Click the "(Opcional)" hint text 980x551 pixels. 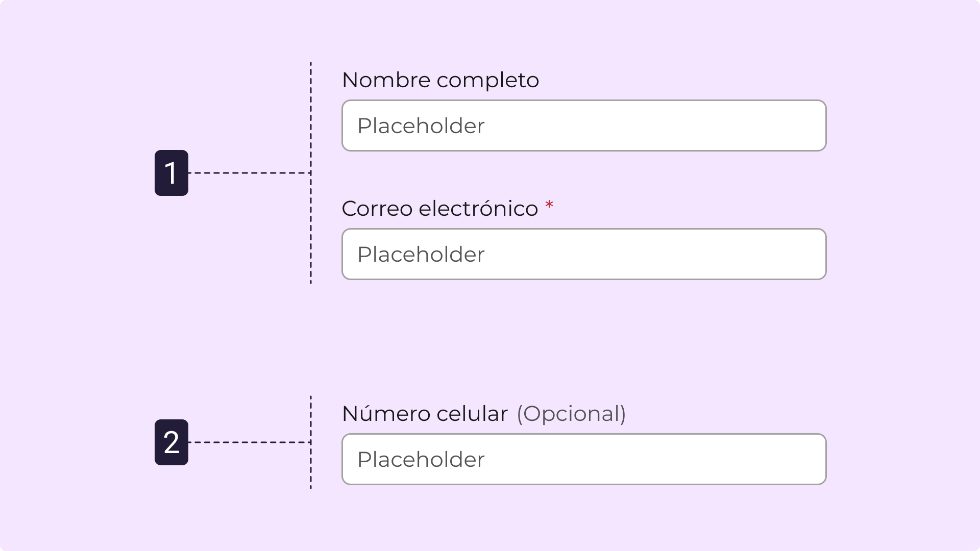pyautogui.click(x=571, y=414)
